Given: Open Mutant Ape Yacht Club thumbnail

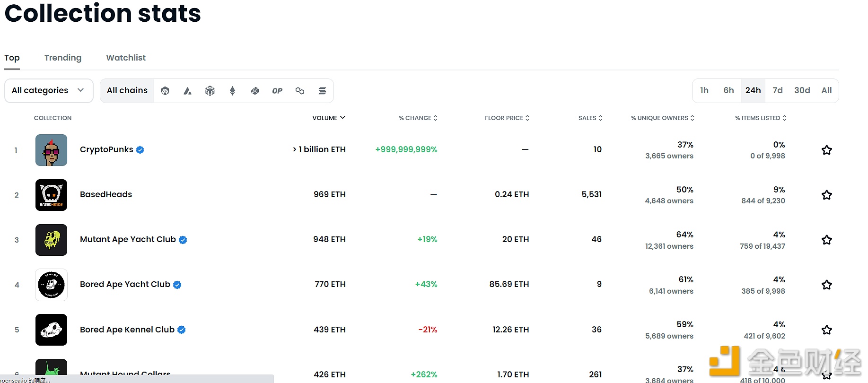Looking at the screenshot, I should (51, 240).
